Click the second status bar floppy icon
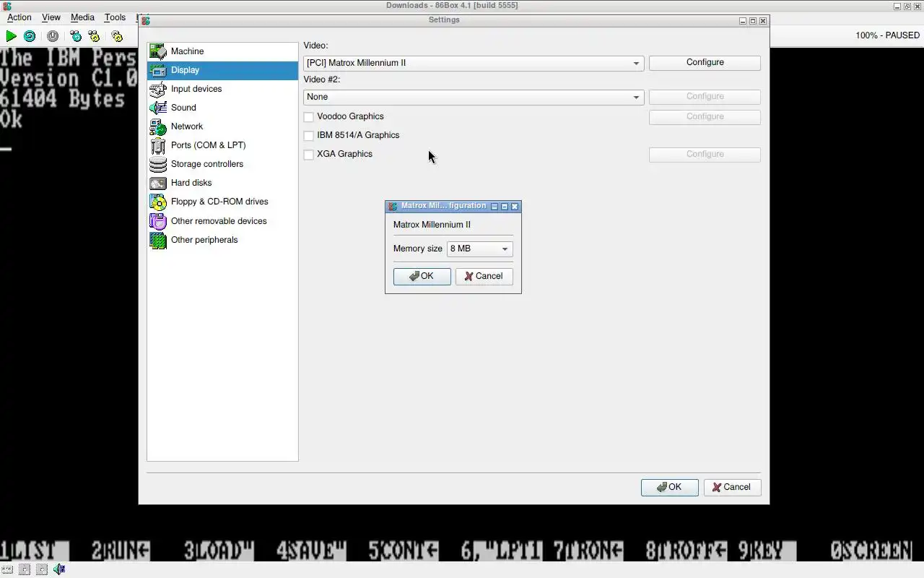924x578 pixels. tap(25, 569)
